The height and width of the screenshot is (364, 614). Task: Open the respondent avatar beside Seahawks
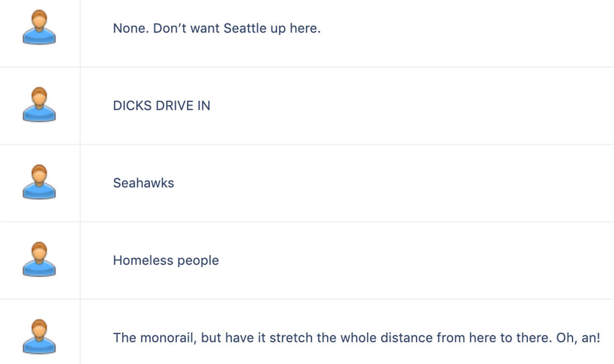click(39, 182)
